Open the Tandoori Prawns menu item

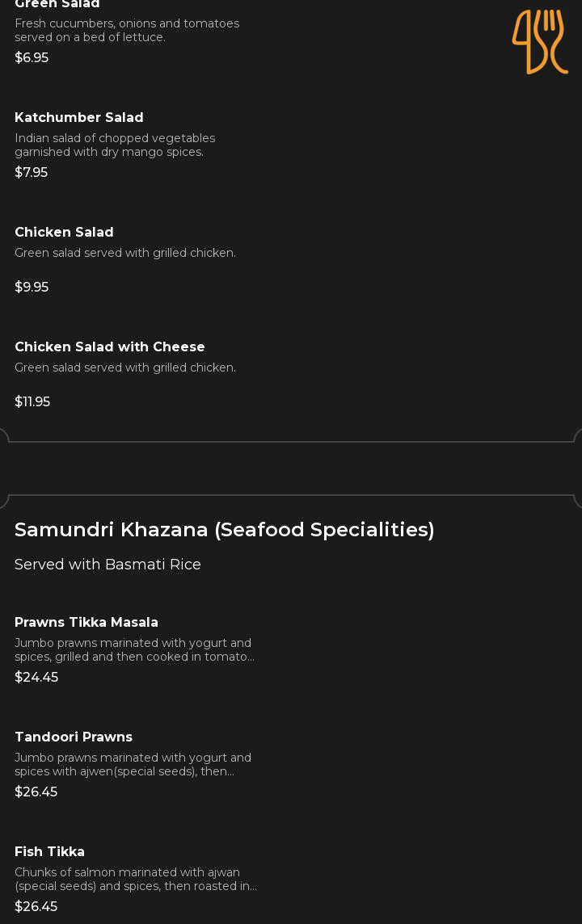click(x=74, y=737)
